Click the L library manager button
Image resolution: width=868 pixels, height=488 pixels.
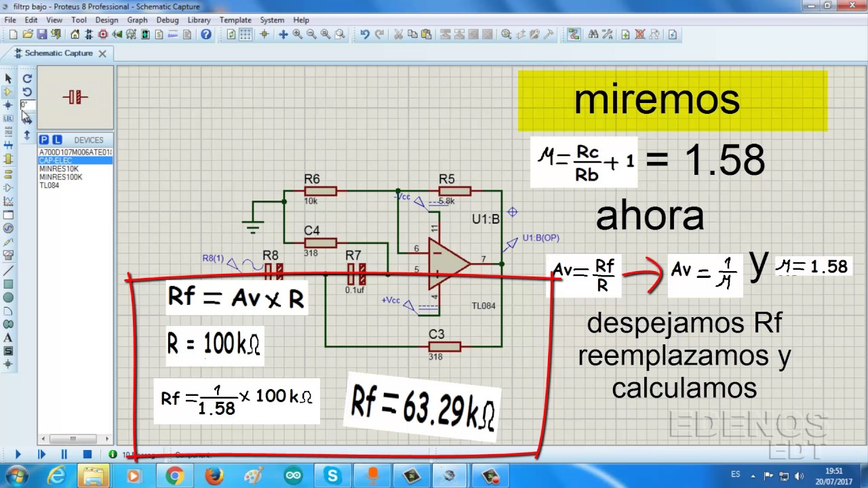coord(57,140)
